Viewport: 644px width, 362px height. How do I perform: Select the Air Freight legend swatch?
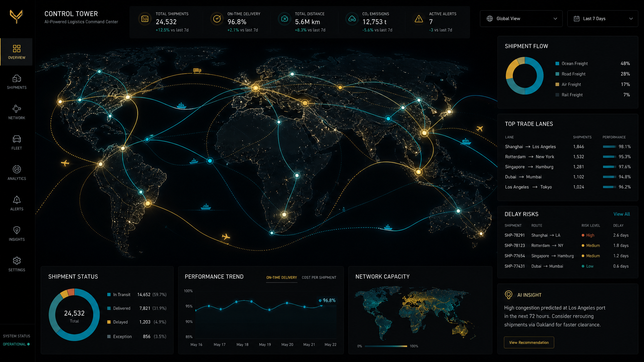(x=557, y=84)
